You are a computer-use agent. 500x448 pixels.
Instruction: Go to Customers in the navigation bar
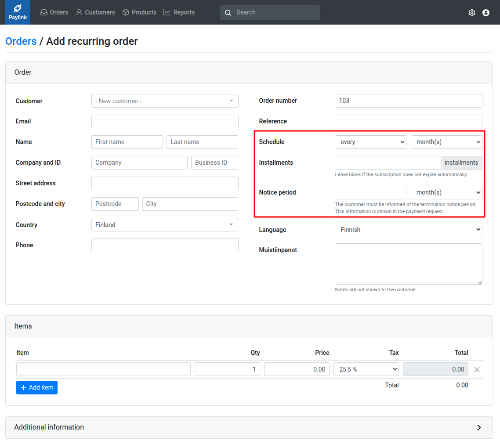pos(95,12)
